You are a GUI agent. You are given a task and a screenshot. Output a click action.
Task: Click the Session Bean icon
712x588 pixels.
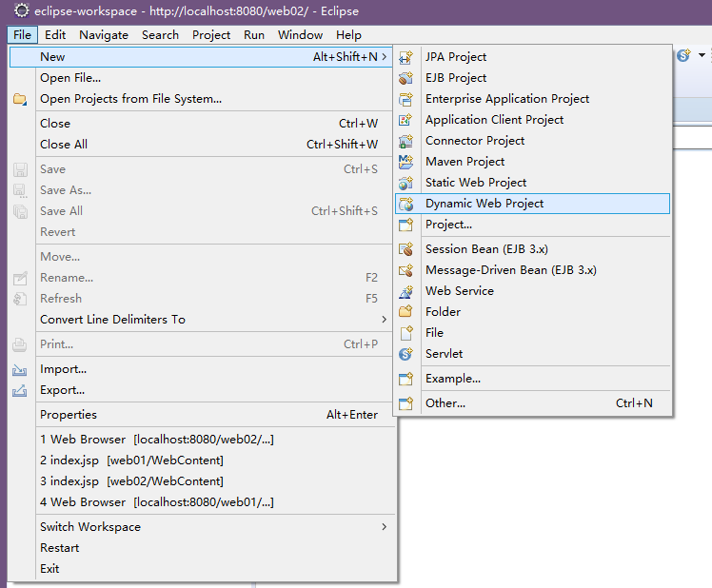click(x=405, y=249)
